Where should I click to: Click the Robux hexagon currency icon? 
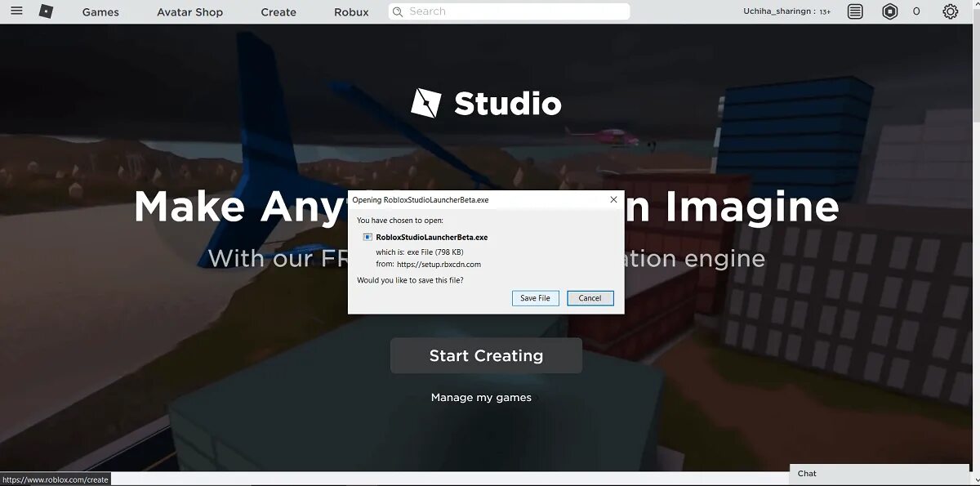[889, 11]
